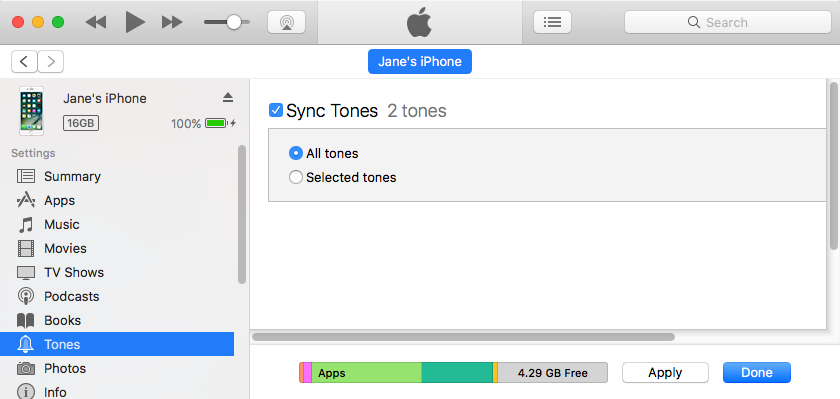840x399 pixels.
Task: Choose the Selected tones radio button
Action: click(296, 177)
